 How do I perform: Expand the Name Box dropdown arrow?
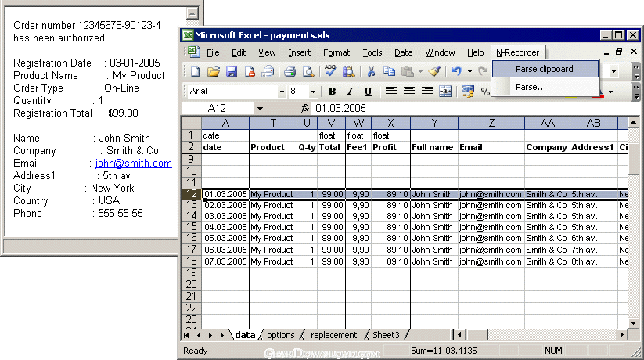(x=260, y=109)
